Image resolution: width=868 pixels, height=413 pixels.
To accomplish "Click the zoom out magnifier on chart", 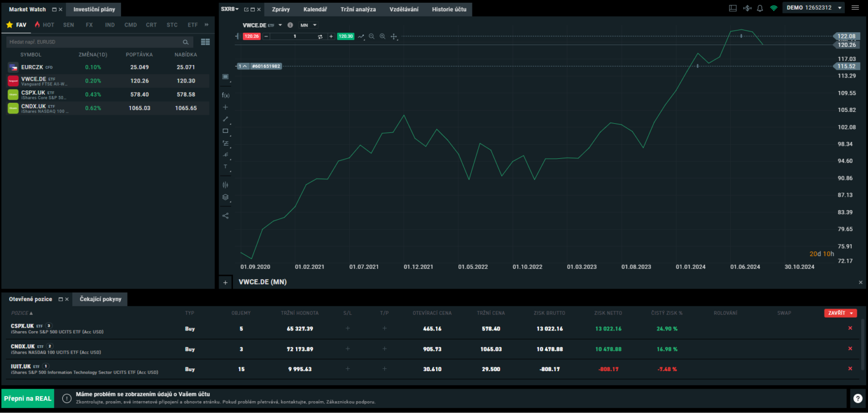I will point(371,36).
